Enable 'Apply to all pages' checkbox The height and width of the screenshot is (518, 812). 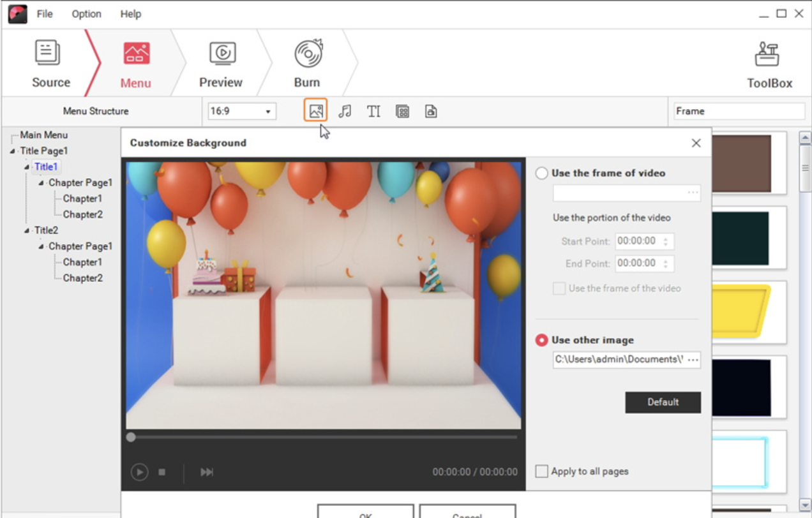tap(542, 471)
